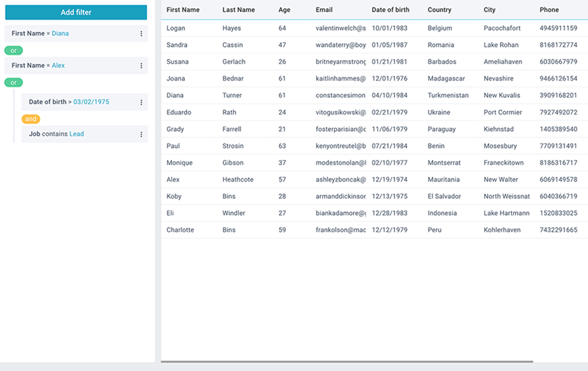Click email cell starting 'frankolson@mac'

[341, 230]
